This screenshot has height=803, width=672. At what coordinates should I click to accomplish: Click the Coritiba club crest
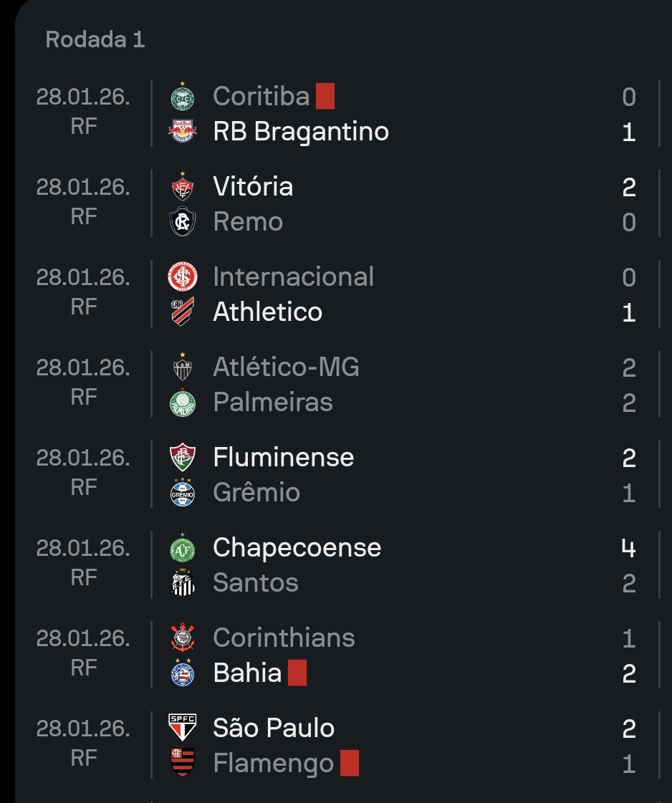point(183,97)
